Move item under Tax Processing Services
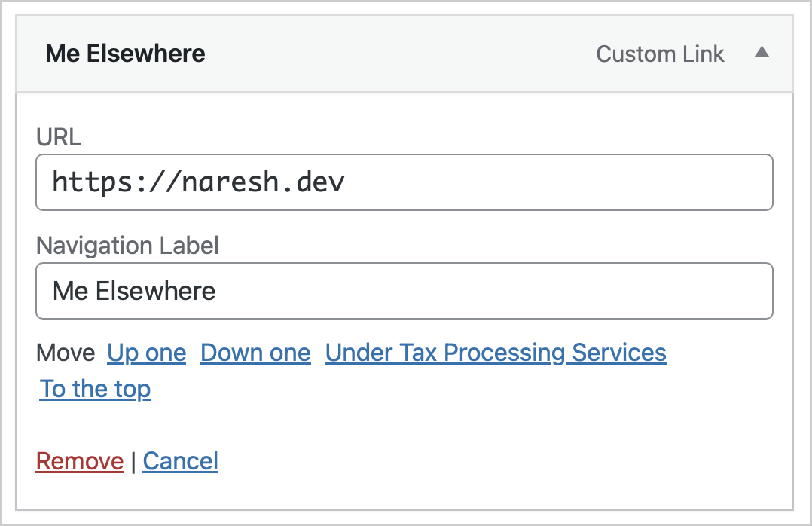 point(496,353)
